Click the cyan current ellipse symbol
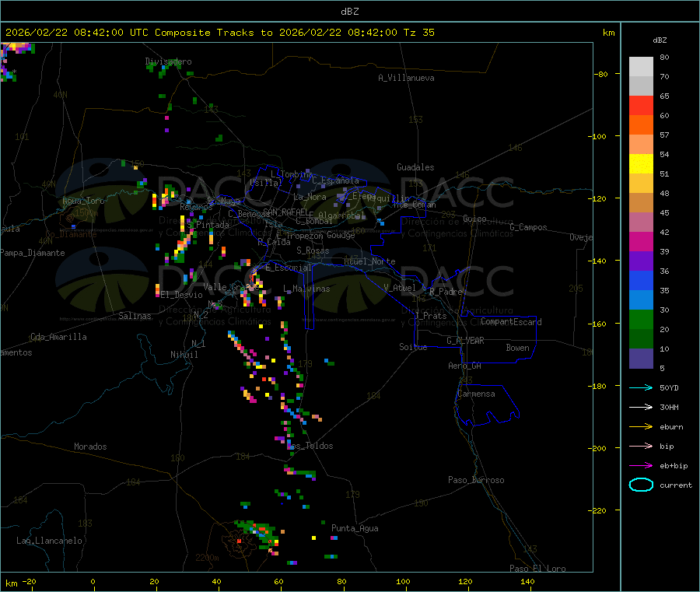 pos(641,485)
